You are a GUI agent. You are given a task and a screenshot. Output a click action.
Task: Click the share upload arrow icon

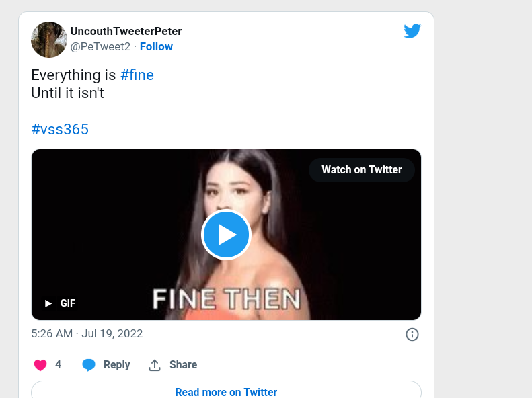155,365
